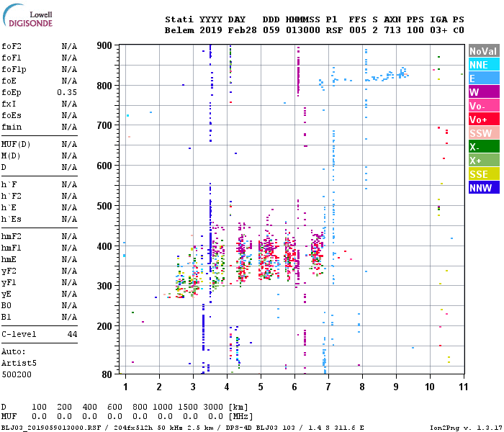Click the time value 013000
The height and width of the screenshot is (432, 504).
tap(303, 30)
